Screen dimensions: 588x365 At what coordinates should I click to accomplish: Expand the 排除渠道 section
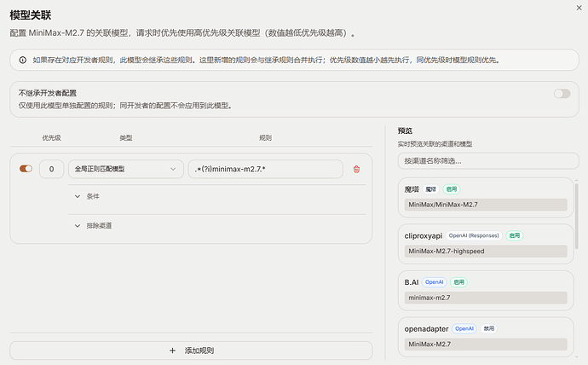(x=93, y=225)
